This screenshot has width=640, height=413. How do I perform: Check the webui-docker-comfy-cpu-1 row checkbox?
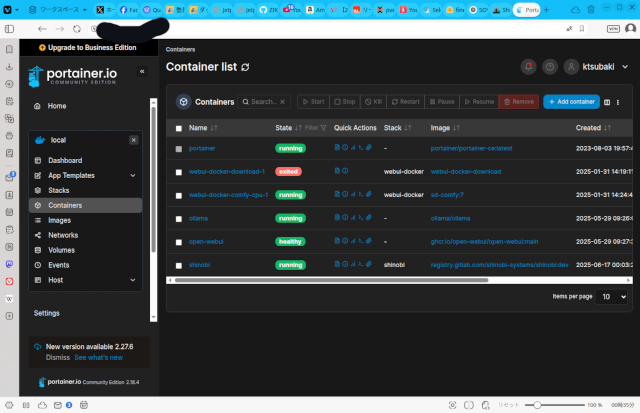click(179, 195)
